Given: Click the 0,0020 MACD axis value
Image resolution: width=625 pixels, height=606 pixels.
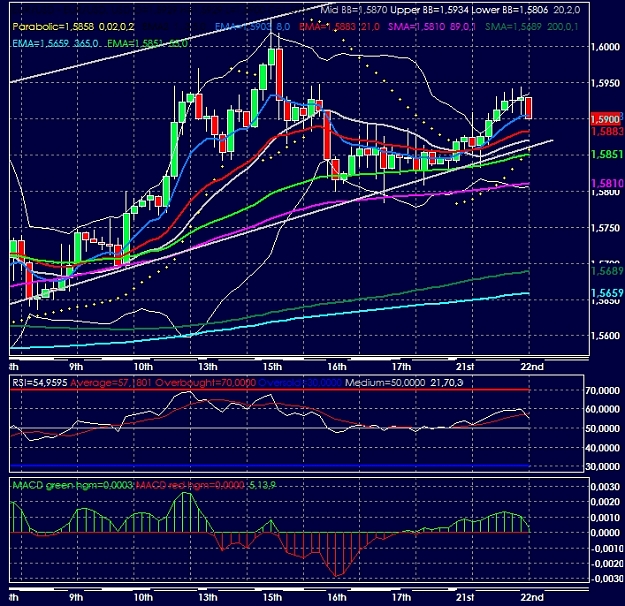Looking at the screenshot, I should click(606, 502).
